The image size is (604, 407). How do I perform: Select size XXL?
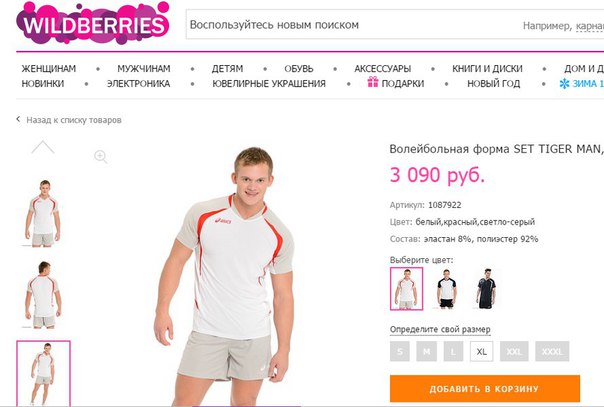(514, 351)
